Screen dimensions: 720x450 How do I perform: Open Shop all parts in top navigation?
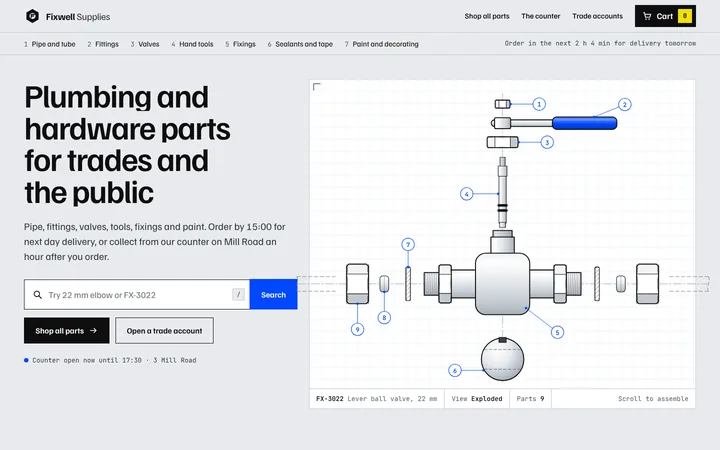[x=487, y=16]
